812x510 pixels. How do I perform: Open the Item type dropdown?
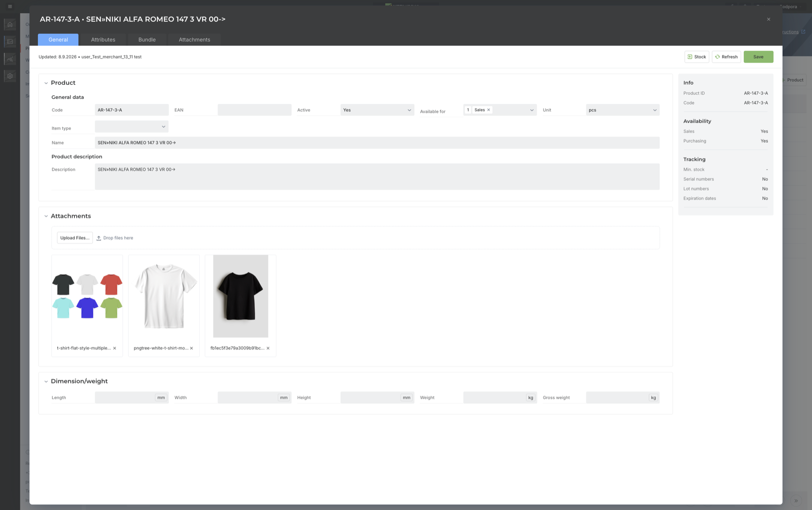click(132, 127)
